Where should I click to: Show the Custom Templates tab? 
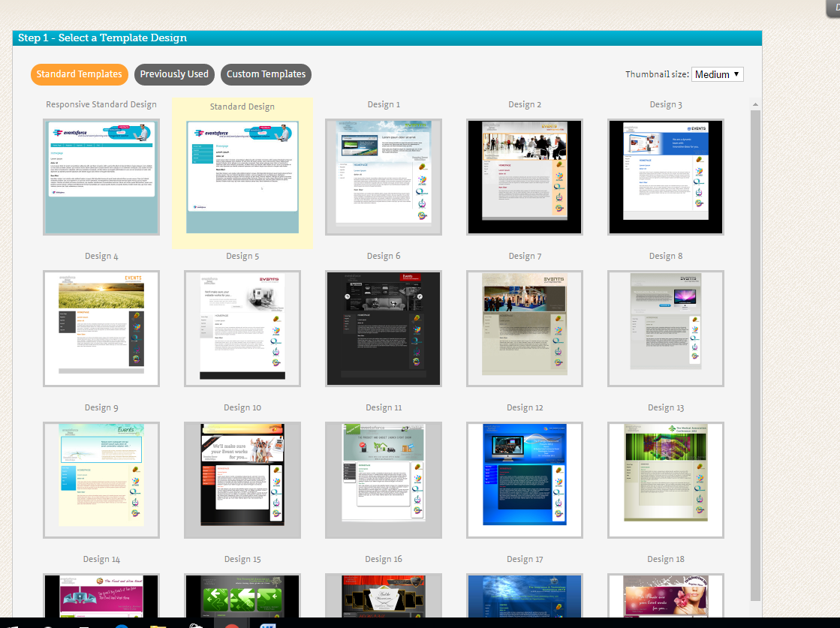pos(266,74)
